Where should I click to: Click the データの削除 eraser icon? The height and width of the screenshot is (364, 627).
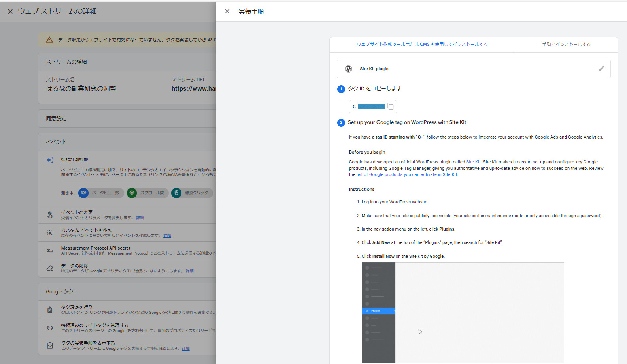(50, 268)
